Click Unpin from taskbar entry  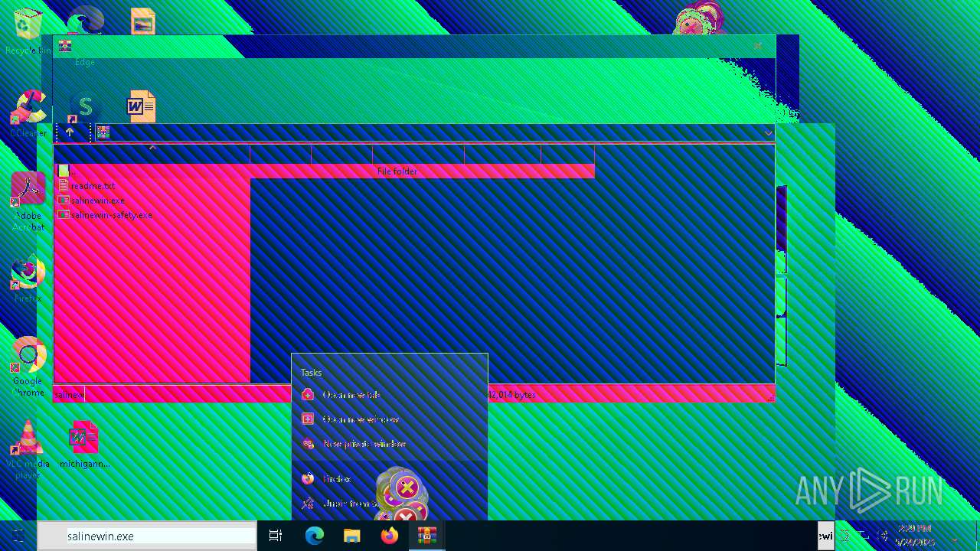pos(389,504)
